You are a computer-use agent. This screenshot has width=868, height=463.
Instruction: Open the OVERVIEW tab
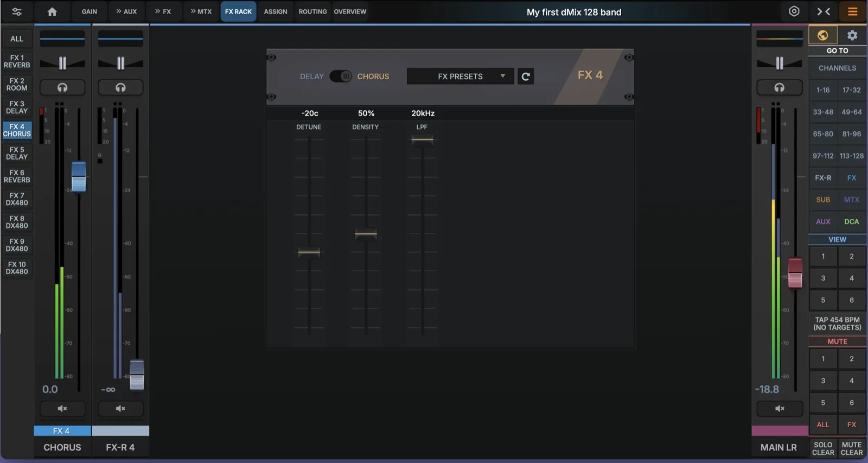(350, 11)
